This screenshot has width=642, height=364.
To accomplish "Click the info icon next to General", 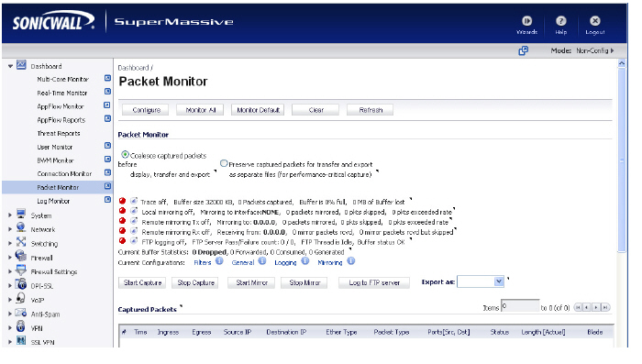I will point(262,261).
